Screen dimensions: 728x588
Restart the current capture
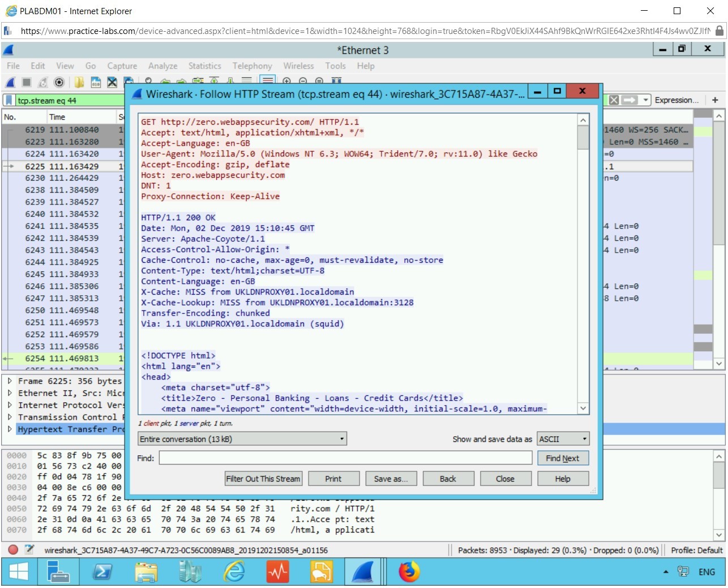43,82
